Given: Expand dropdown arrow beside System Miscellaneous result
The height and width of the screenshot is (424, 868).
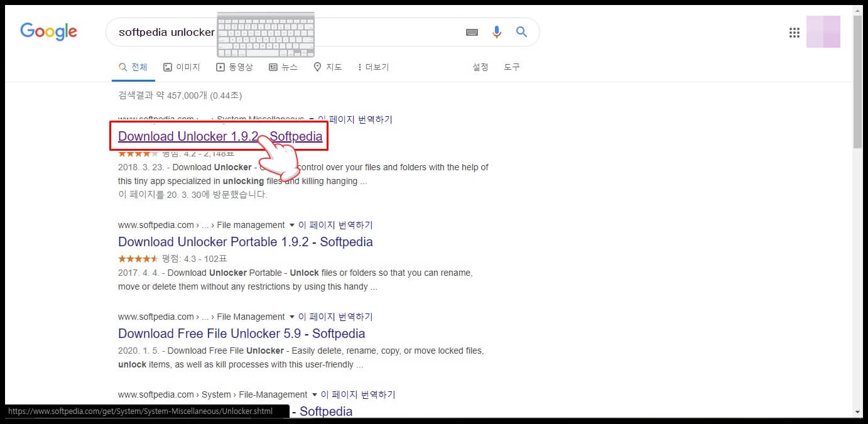Looking at the screenshot, I should pyautogui.click(x=311, y=119).
